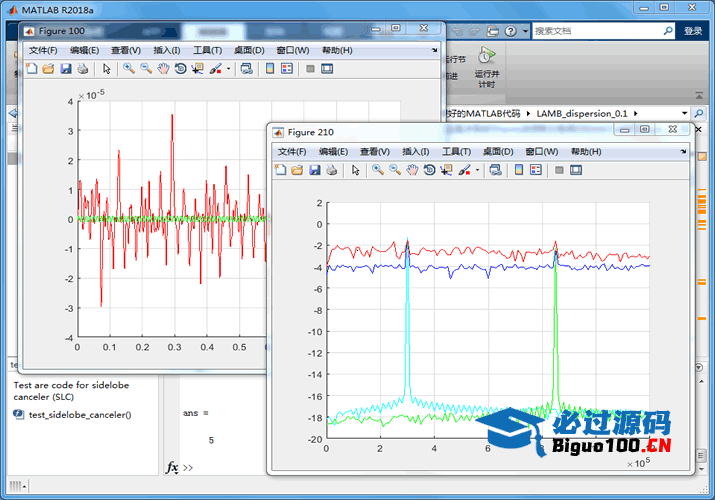The height and width of the screenshot is (500, 715).
Task: Save figure icon in Figure 100 toolbar
Action: pyautogui.click(x=66, y=69)
